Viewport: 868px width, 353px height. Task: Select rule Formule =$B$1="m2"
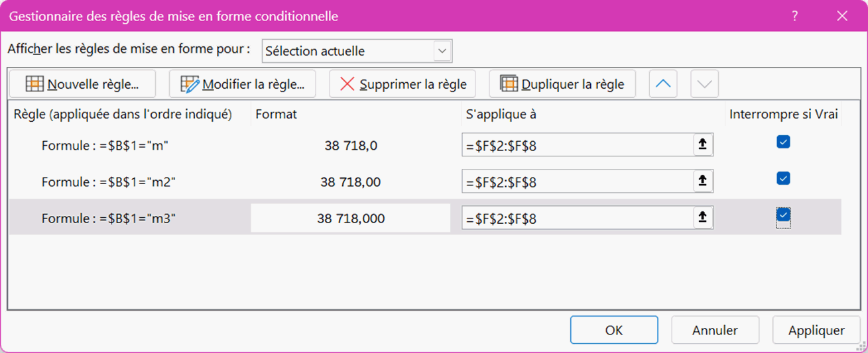[108, 182]
